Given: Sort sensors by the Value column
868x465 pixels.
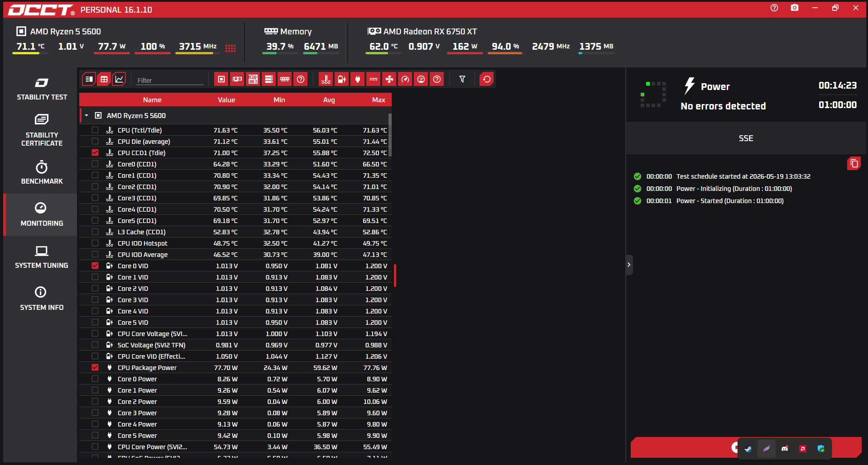Looking at the screenshot, I should (226, 100).
